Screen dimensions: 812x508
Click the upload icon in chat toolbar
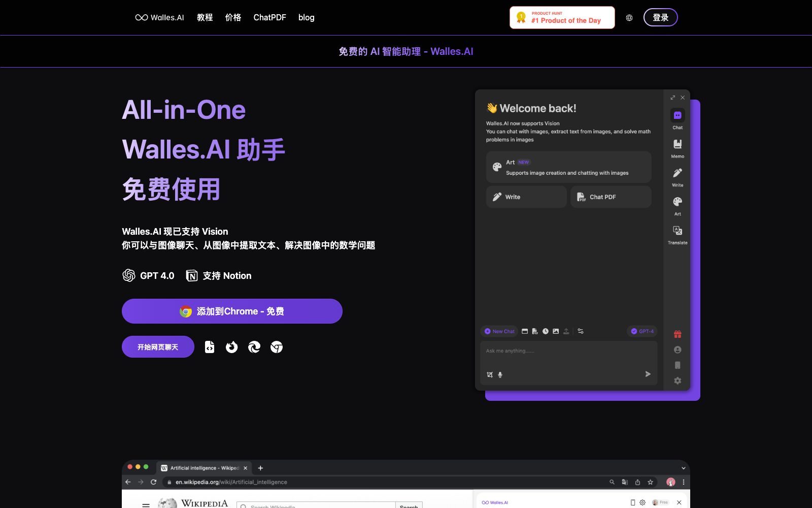click(x=566, y=331)
